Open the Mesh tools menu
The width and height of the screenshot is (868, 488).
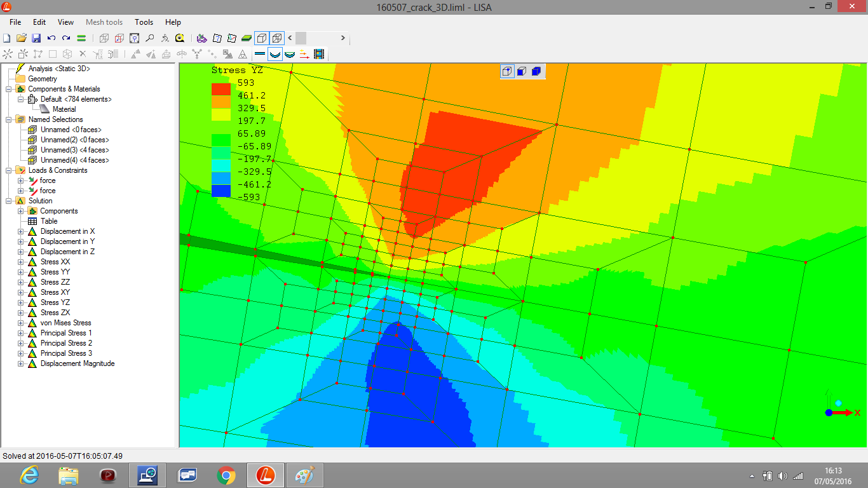104,22
